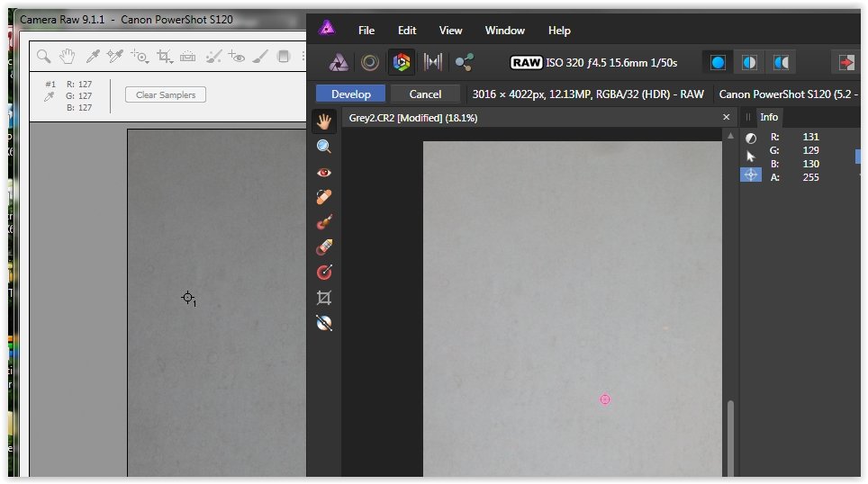Click the vertical scrollbar thumb in document view

coord(731,438)
